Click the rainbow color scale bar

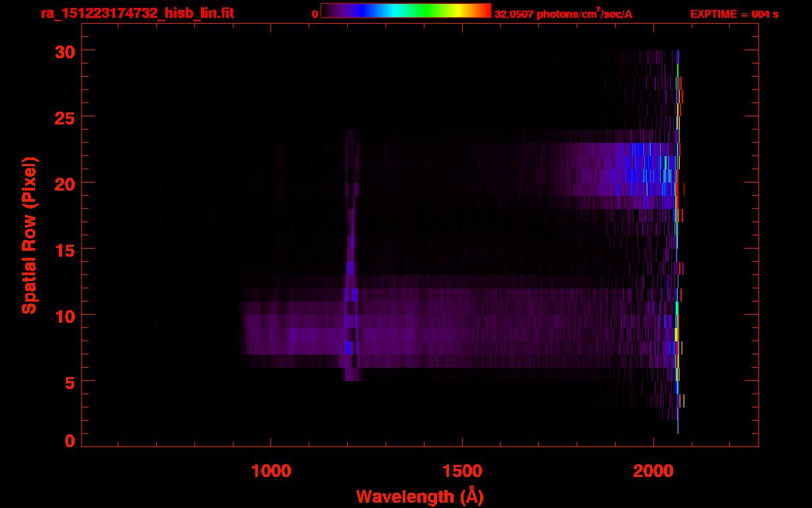pos(406,11)
